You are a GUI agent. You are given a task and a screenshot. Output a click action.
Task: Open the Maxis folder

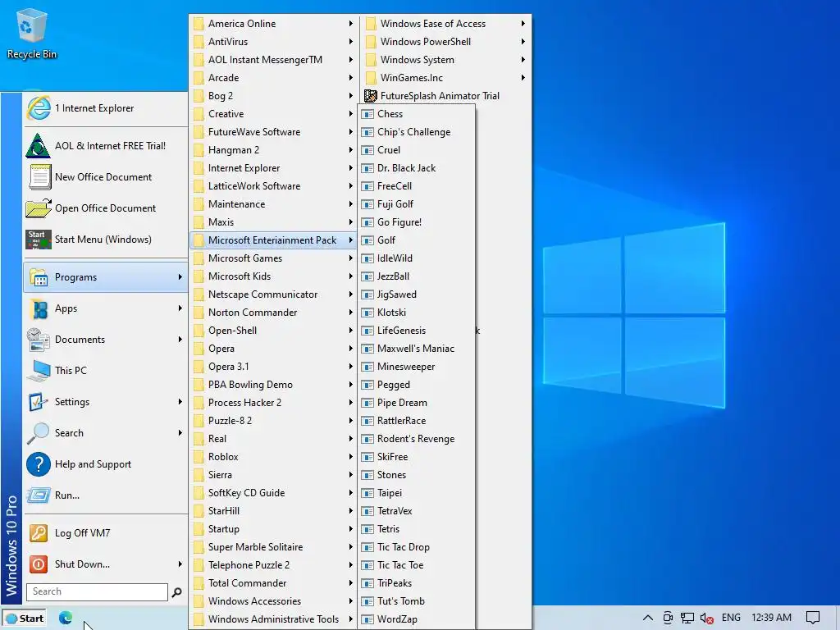(273, 222)
